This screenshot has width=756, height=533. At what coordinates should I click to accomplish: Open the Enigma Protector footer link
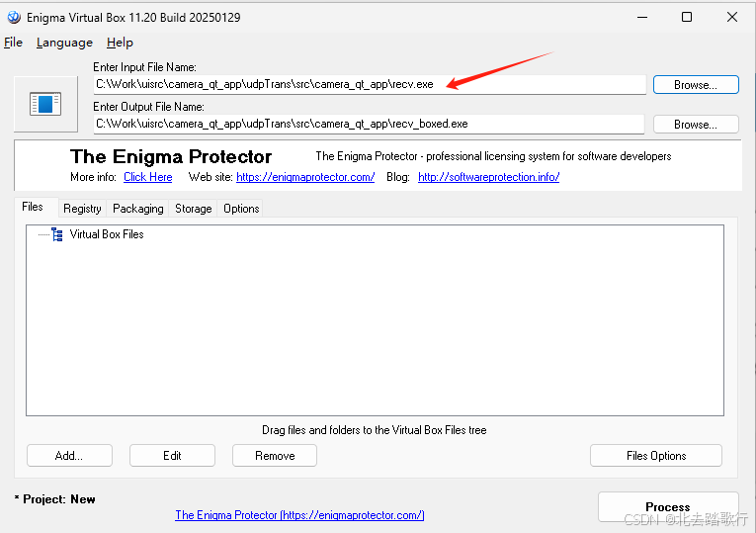299,515
